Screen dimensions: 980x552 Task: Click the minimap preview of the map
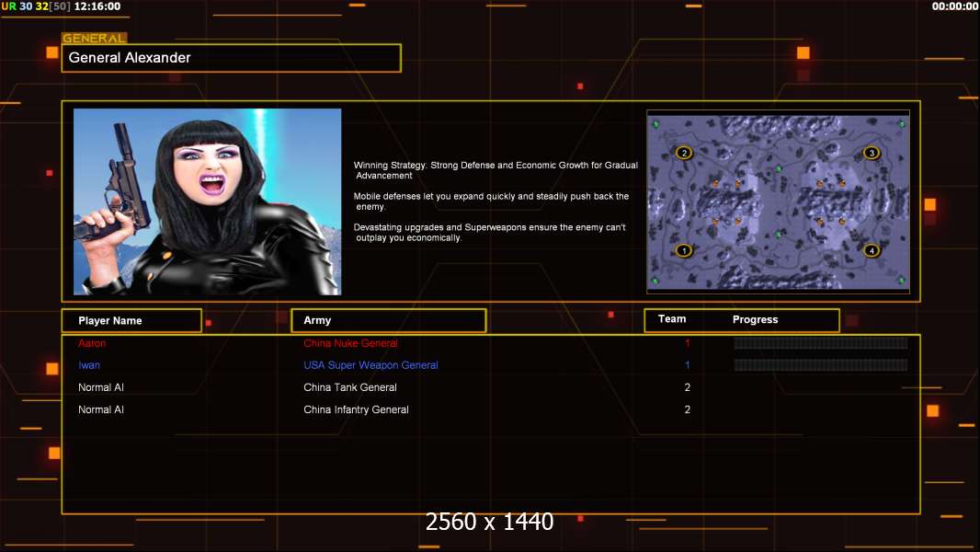point(778,201)
